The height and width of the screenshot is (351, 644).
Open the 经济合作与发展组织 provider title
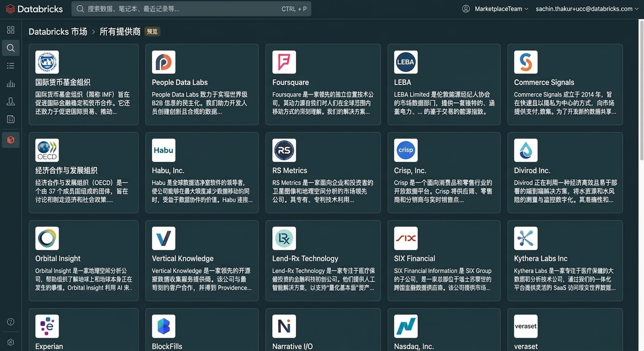[x=66, y=170]
